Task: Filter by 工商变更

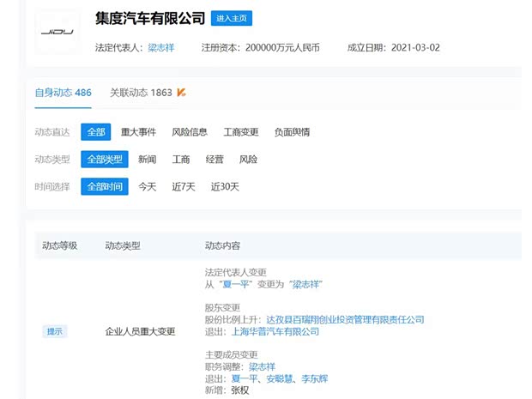Action: (x=241, y=132)
